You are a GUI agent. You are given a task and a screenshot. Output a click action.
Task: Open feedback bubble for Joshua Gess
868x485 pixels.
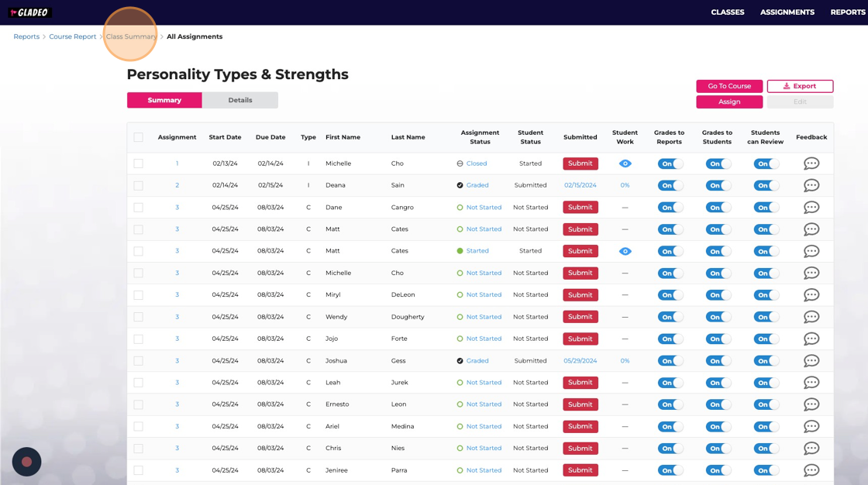coord(811,360)
